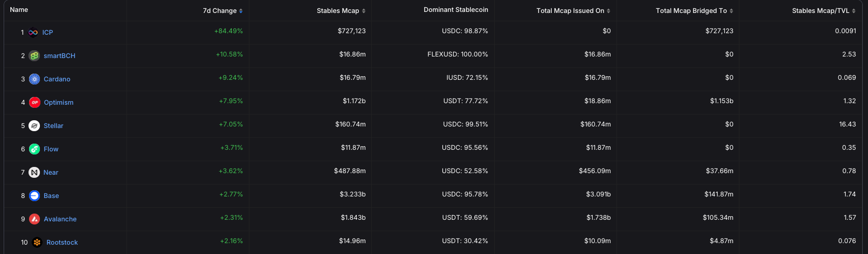
Task: Sort table by 7d Change column
Action: coord(222,11)
